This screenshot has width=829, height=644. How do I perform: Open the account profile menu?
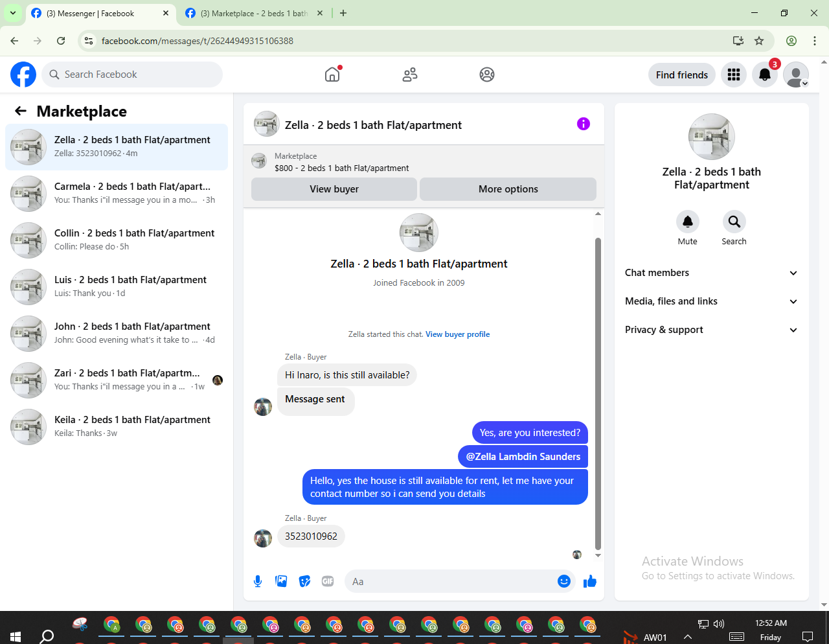796,75
